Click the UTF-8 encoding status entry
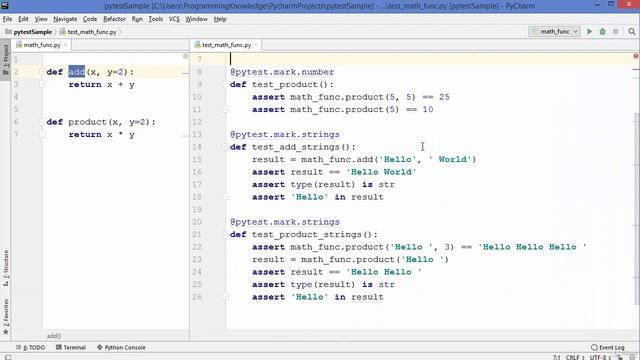This screenshot has height=360, width=640. click(x=600, y=357)
